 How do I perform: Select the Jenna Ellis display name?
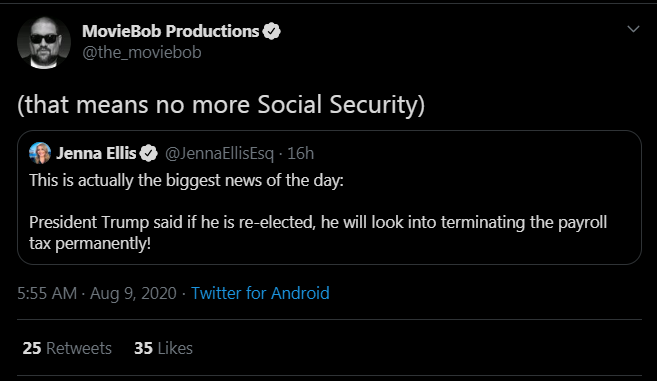click(x=96, y=153)
